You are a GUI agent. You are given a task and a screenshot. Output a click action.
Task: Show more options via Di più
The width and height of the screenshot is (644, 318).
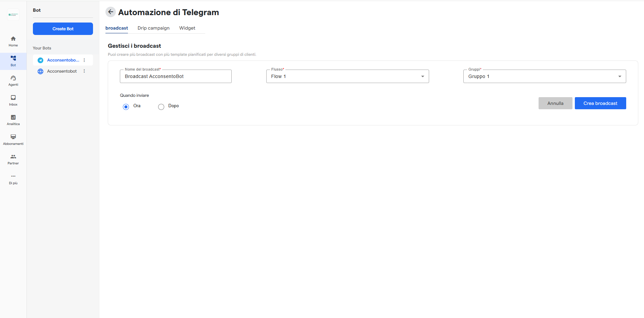pyautogui.click(x=13, y=176)
